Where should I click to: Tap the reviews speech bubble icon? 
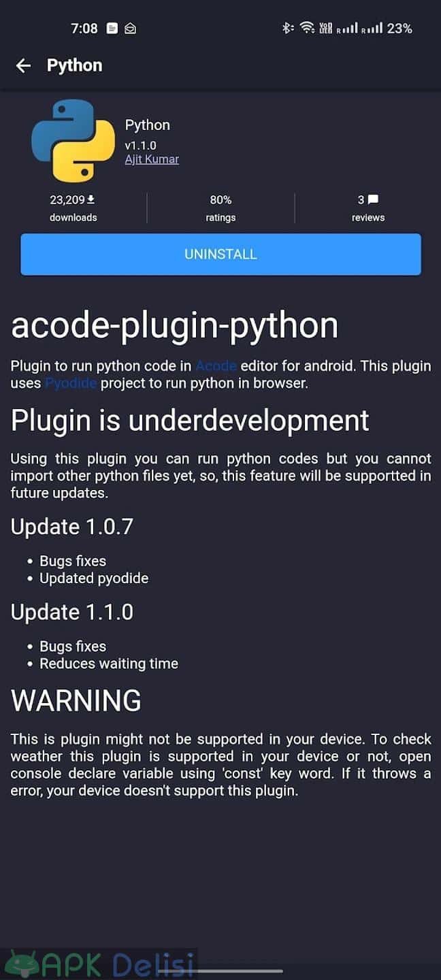tap(373, 199)
